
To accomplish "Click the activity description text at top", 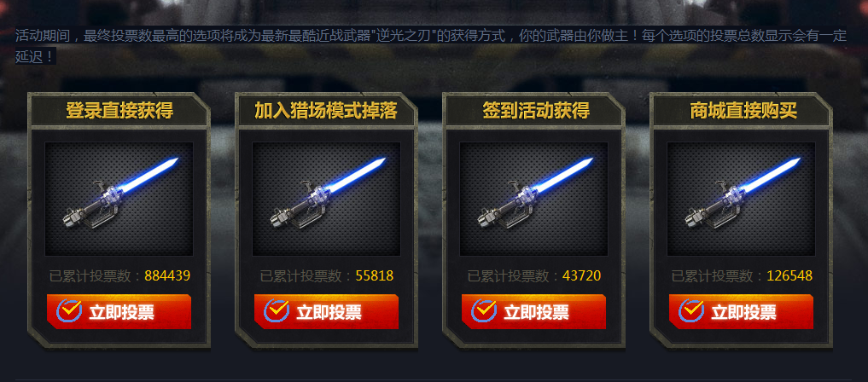I will click(431, 46).
